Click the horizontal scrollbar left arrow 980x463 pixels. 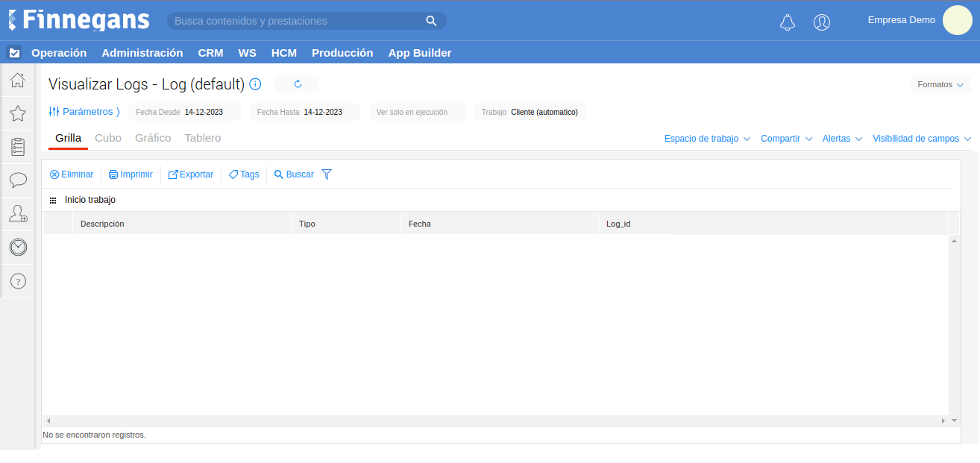pos(48,421)
